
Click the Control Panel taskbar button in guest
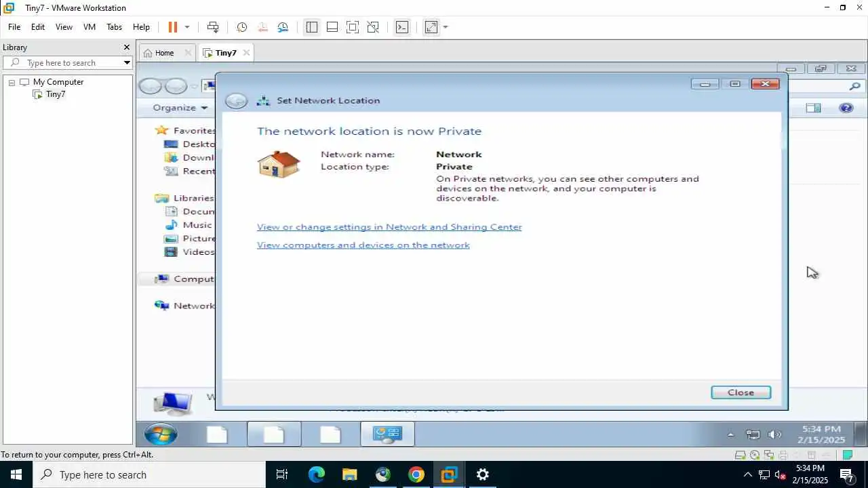387,434
